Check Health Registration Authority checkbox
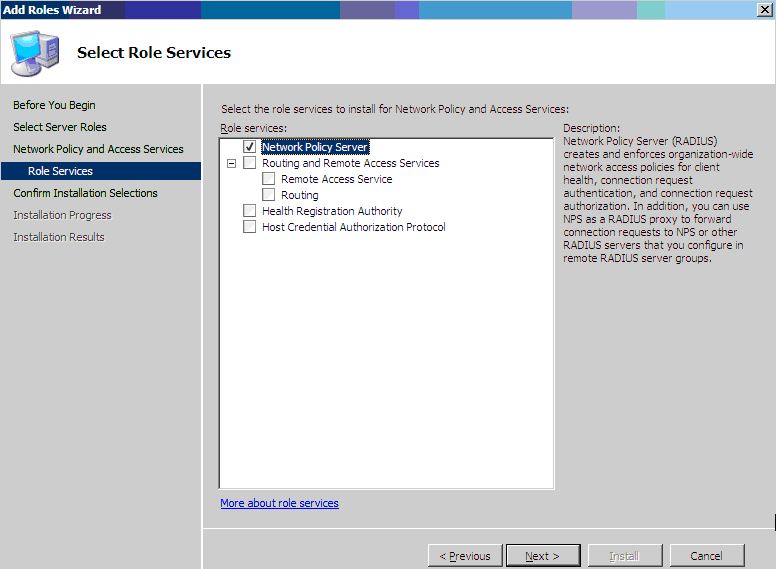 click(249, 211)
